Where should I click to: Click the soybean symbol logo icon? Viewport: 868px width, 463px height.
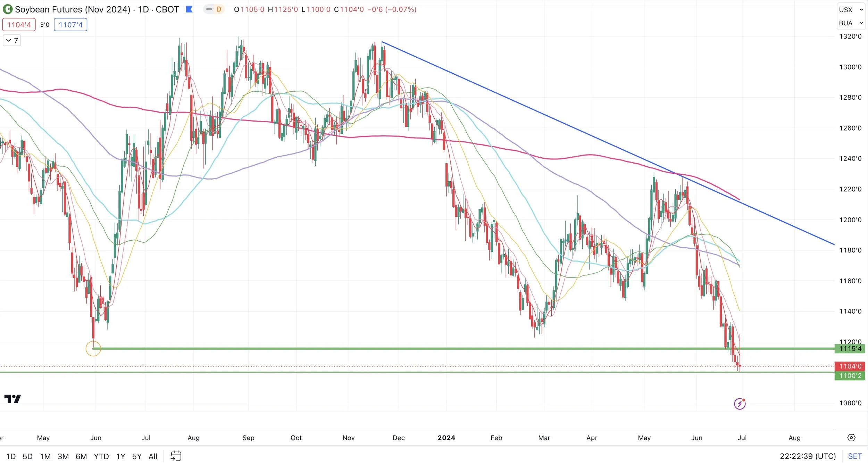pyautogui.click(x=7, y=9)
